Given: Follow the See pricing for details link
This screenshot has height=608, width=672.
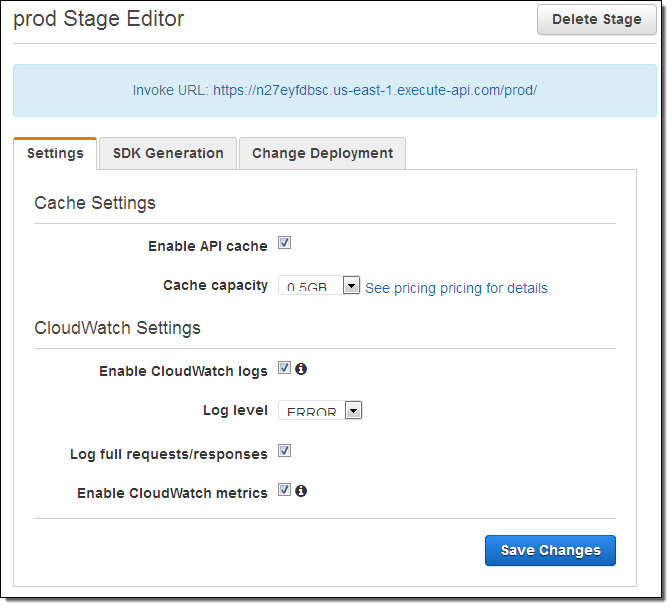Looking at the screenshot, I should click(456, 288).
